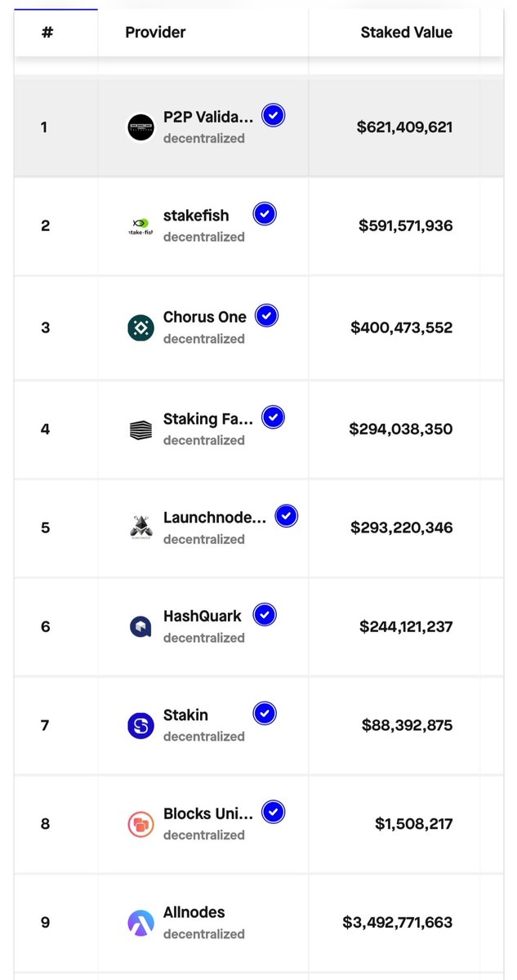Open the Allnodes provider name link
This screenshot has height=980, width=517.
(x=194, y=912)
